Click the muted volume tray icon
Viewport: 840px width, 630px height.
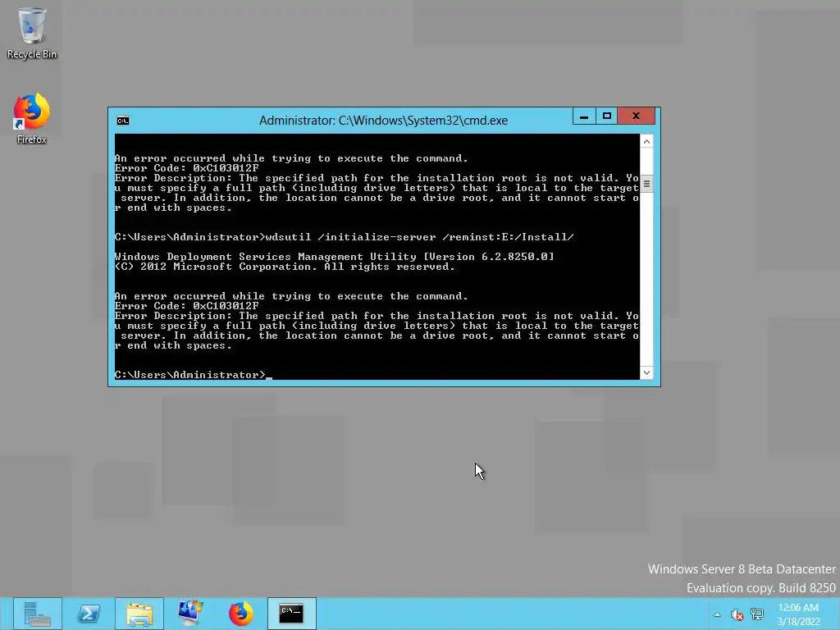737,614
